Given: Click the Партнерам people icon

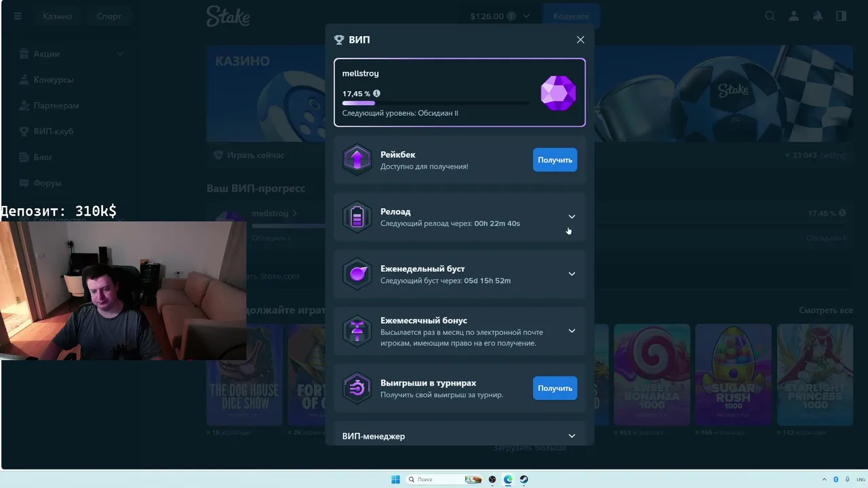Looking at the screenshot, I should (24, 106).
